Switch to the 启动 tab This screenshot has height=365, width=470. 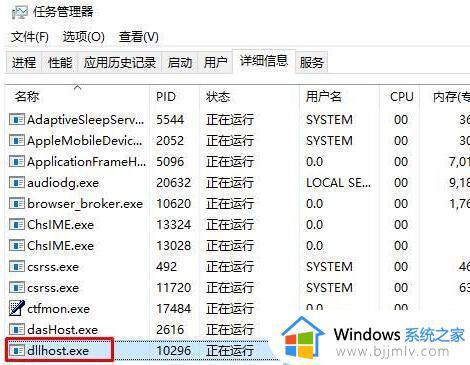coord(180,62)
